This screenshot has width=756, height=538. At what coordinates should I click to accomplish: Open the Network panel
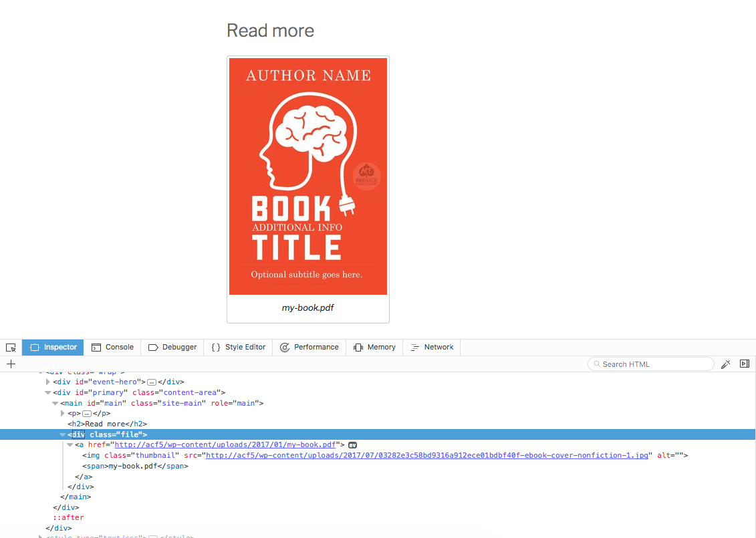[432, 348]
